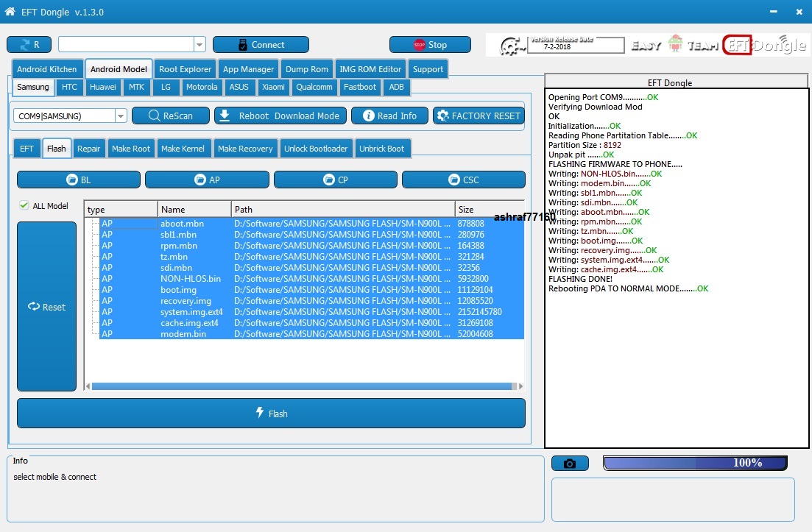
Task: Select the modem.bin row
Action: click(x=311, y=334)
